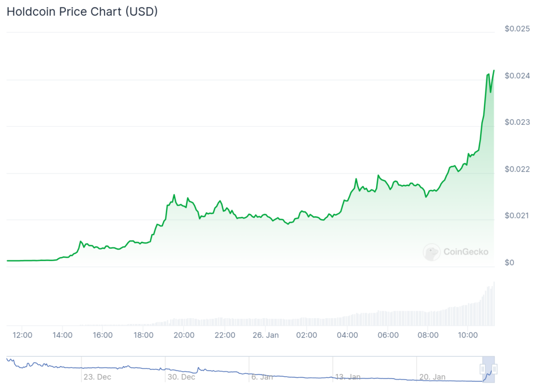The image size is (538, 392).
Task: Click the 10:00 label on time axis
Action: 468,335
